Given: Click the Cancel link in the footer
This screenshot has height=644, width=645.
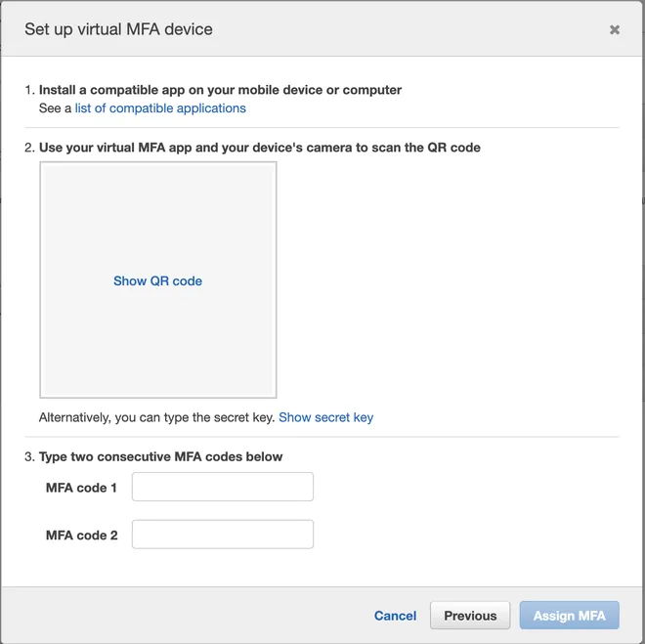Looking at the screenshot, I should coord(395,616).
